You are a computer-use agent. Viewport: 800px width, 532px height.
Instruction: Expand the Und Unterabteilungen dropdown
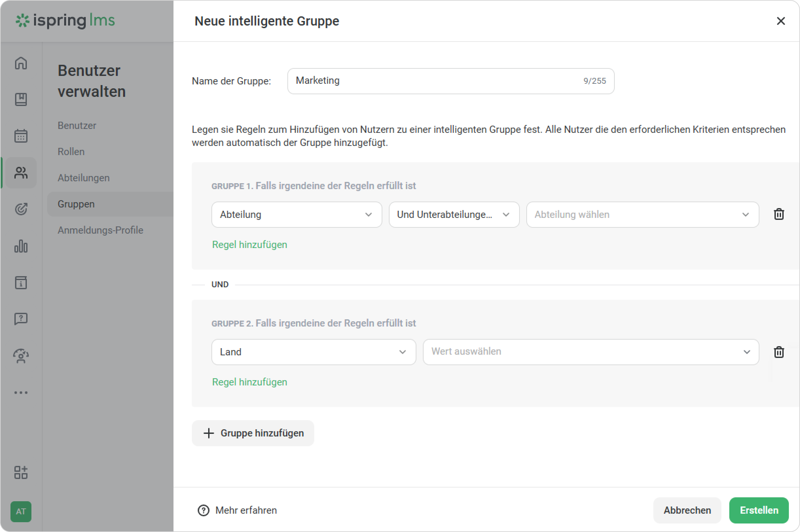[453, 214]
